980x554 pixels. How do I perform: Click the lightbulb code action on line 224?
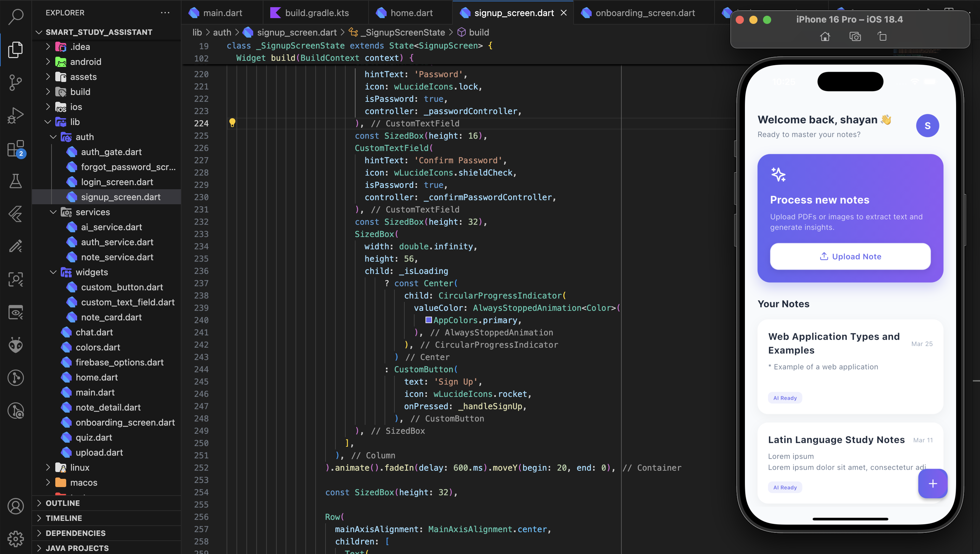click(x=232, y=123)
